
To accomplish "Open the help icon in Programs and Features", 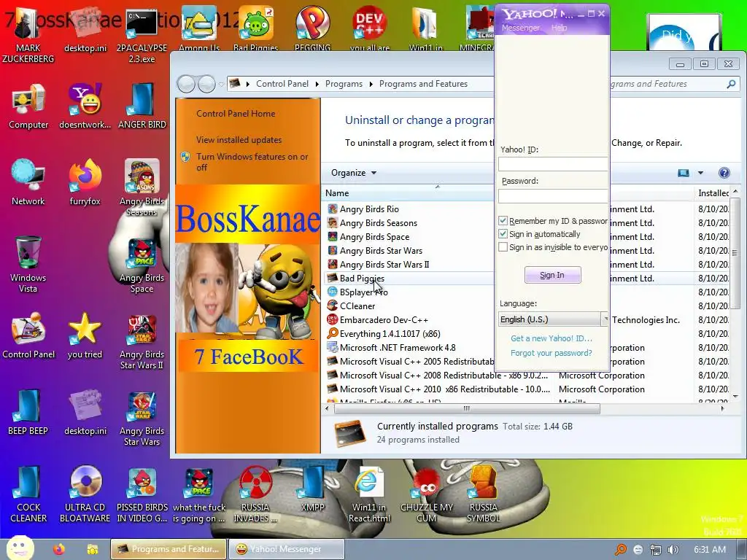I will tap(724, 173).
